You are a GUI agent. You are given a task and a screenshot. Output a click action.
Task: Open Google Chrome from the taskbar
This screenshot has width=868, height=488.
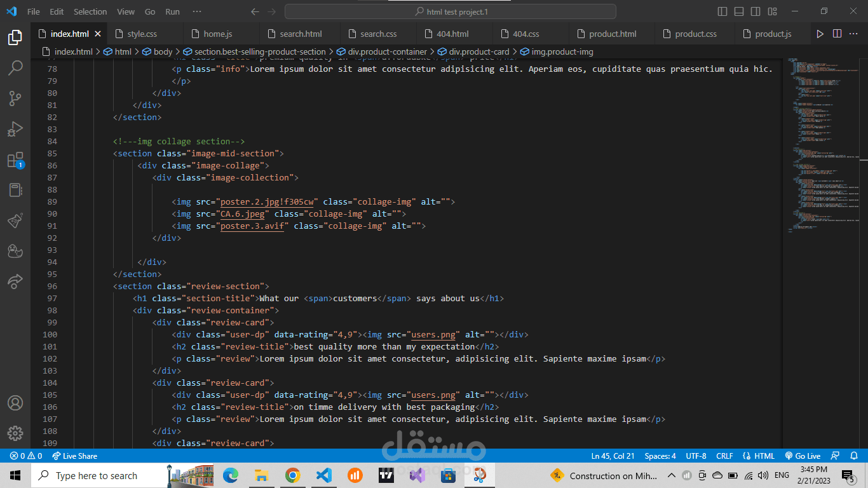coord(292,475)
